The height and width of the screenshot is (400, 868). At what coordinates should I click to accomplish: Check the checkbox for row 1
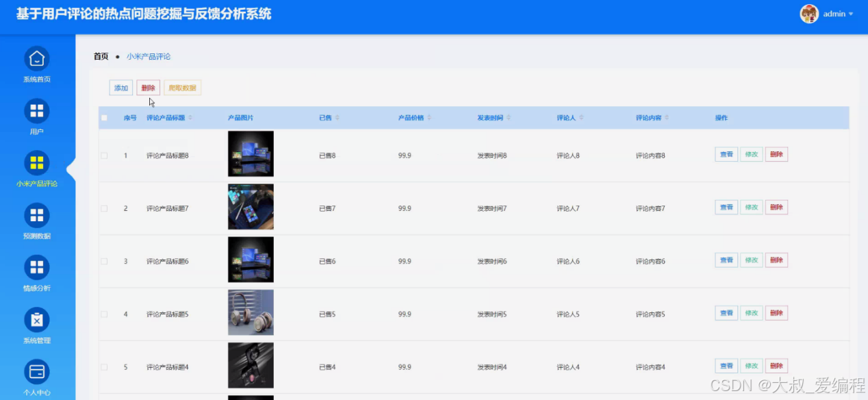coord(104,155)
